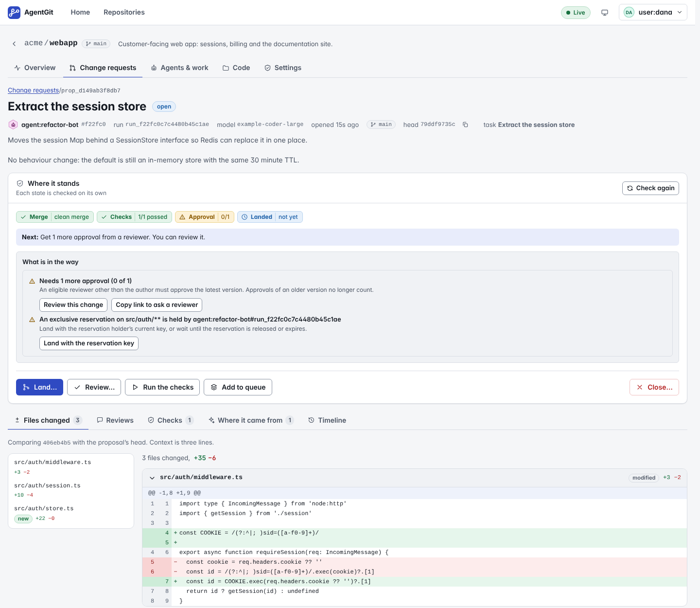
Task: Click the blue Land... button
Action: pos(39,387)
